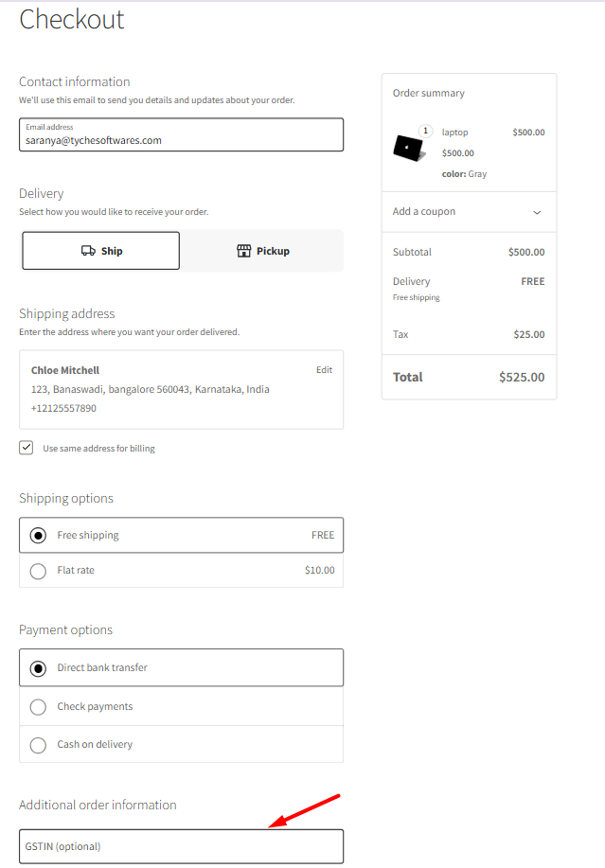This screenshot has height=868, width=605.
Task: Click the laptop product thumbnail
Action: click(x=408, y=148)
